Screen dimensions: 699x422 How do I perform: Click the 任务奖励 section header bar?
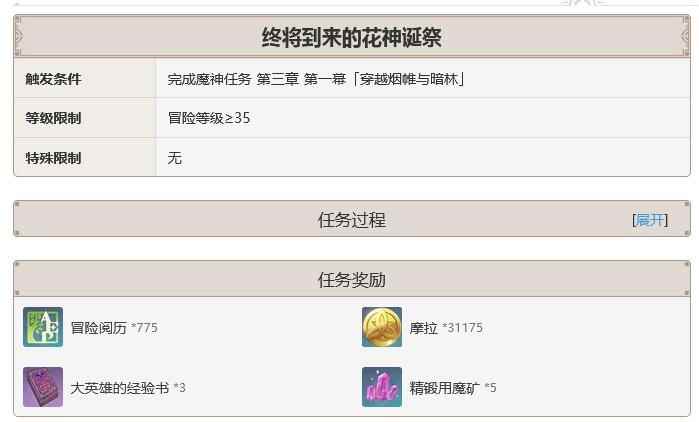click(x=352, y=279)
